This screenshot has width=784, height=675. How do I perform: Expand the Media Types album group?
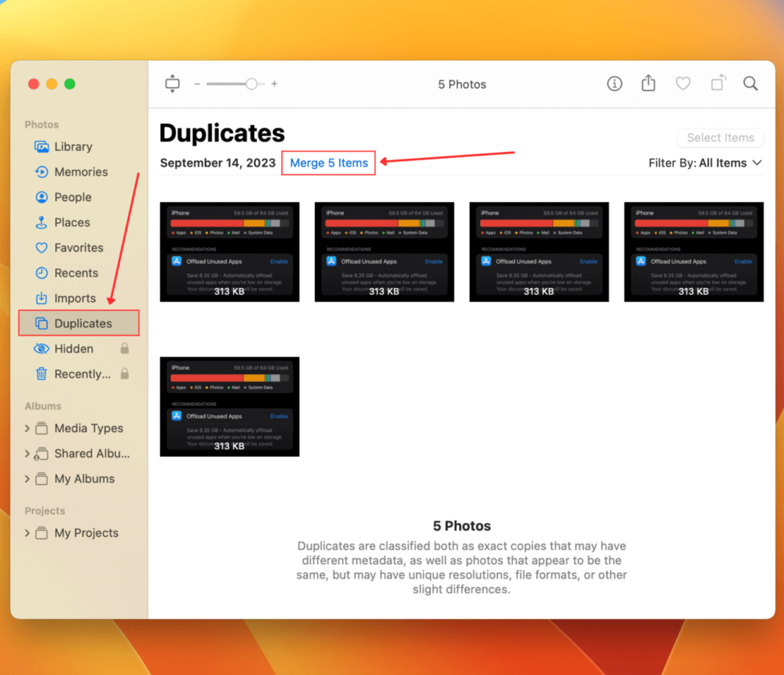pos(27,428)
